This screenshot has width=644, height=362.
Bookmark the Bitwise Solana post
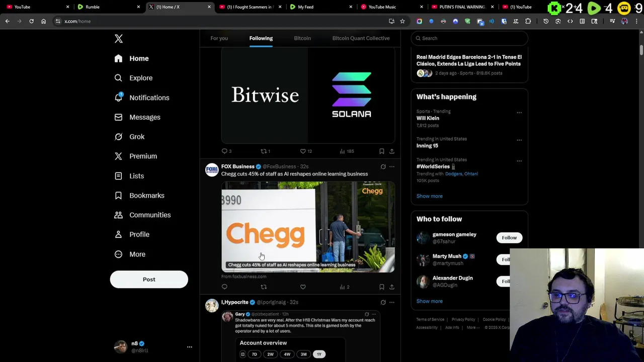click(382, 151)
